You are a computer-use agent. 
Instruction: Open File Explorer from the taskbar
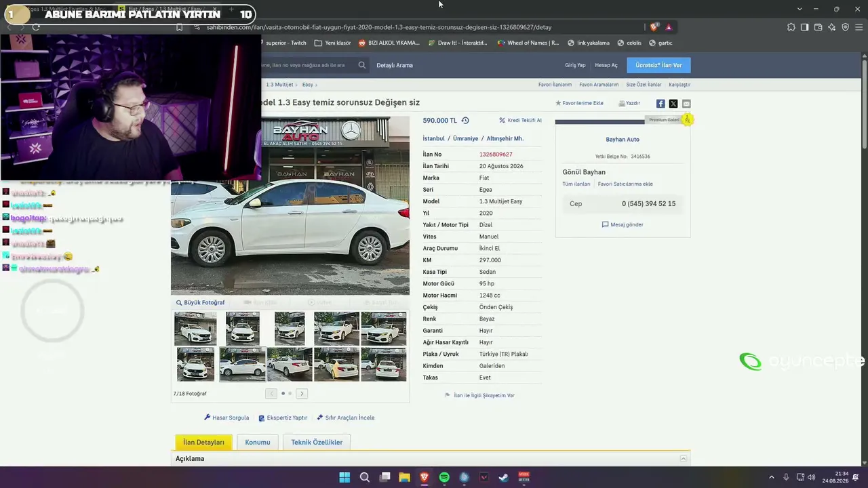point(404,477)
